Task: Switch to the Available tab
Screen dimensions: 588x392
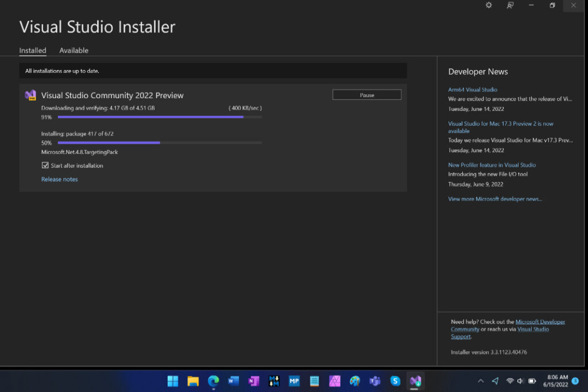Action: point(73,51)
